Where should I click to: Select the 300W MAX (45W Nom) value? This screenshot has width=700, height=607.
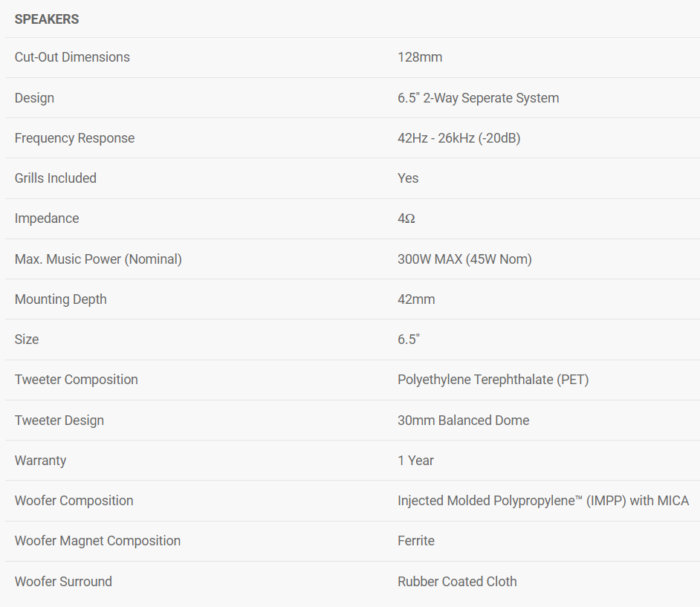coord(464,259)
